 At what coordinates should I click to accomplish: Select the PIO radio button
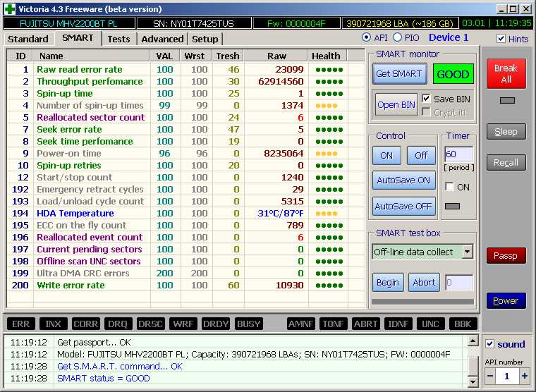tap(397, 37)
